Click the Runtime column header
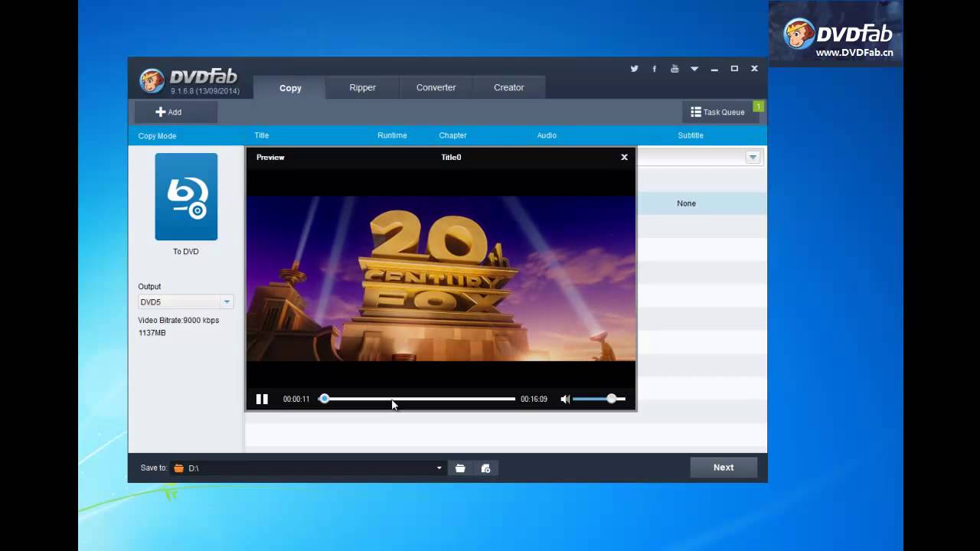The width and height of the screenshot is (980, 551). 392,135
